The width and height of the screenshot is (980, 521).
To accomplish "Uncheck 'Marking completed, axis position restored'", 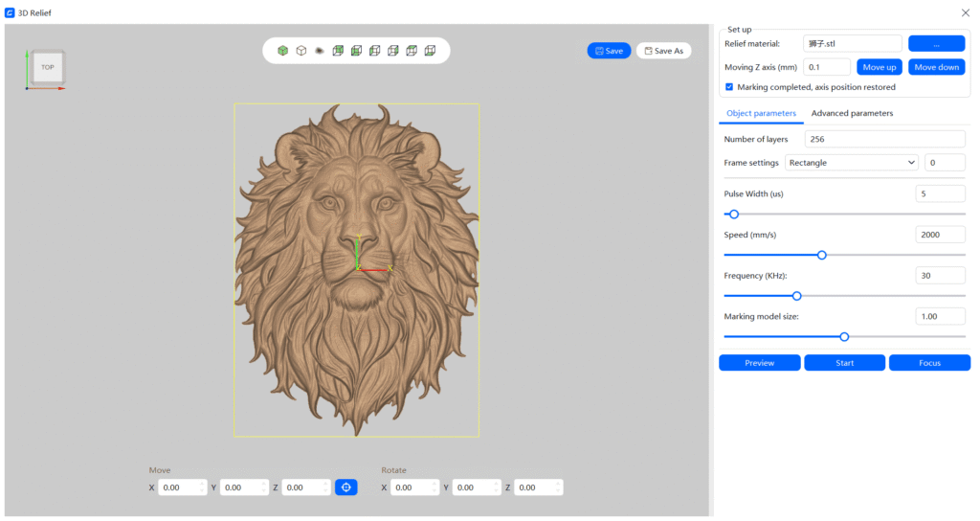I will 729,87.
